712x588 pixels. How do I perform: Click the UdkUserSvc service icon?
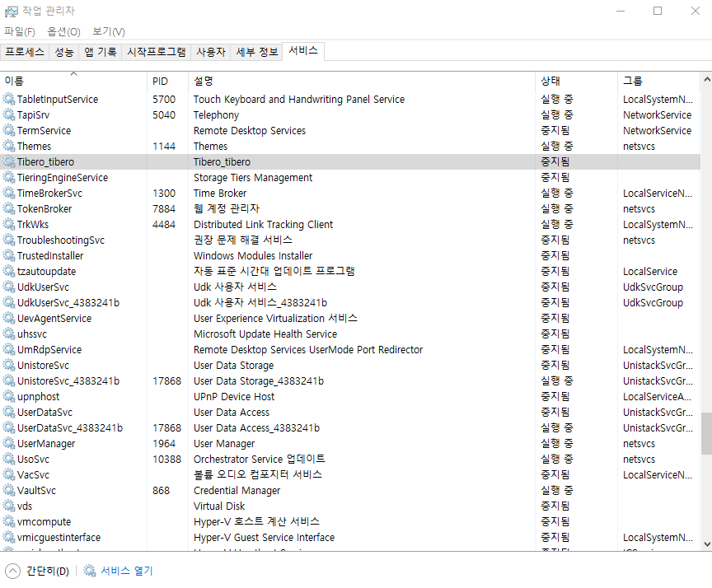pyautogui.click(x=9, y=287)
